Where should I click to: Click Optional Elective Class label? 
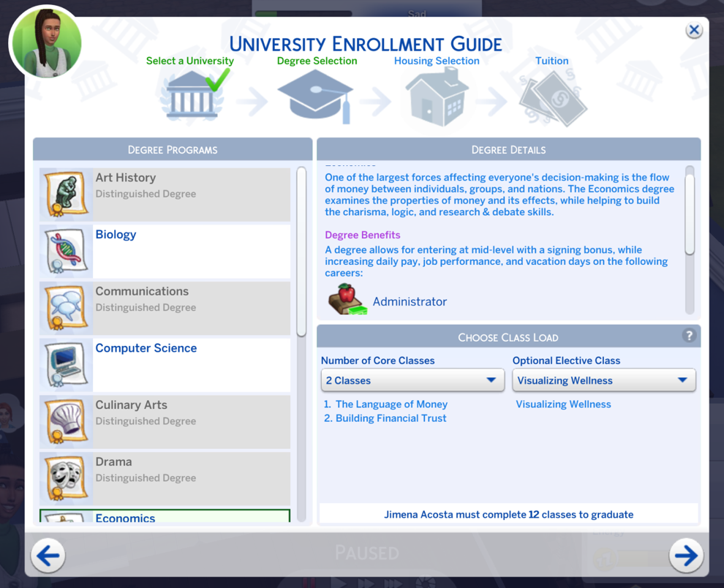pyautogui.click(x=567, y=361)
